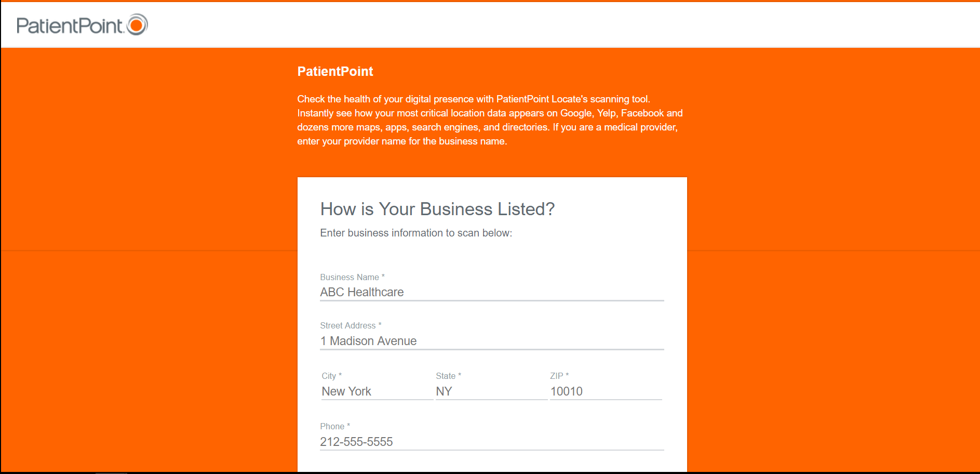Click the Phone field showing 212-555-5555
This screenshot has width=980, height=474.
point(491,442)
